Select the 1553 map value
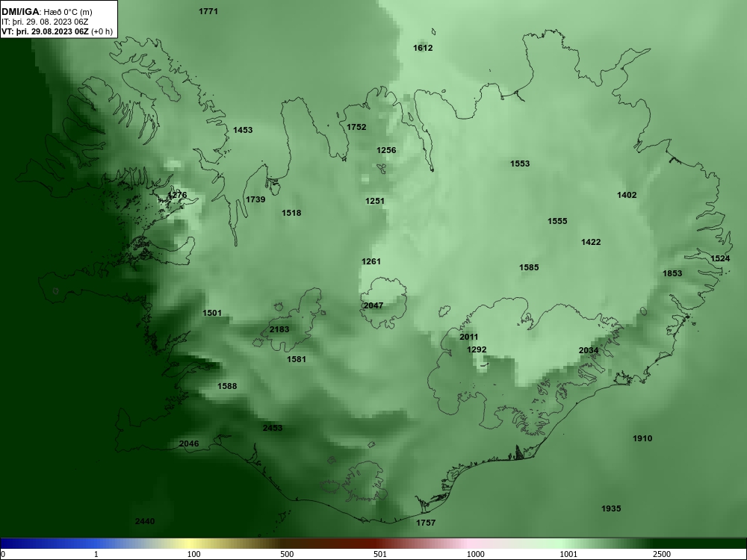 [x=520, y=164]
